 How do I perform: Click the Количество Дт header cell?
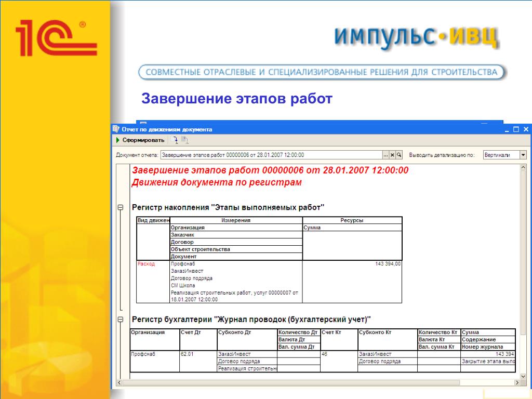299,332
